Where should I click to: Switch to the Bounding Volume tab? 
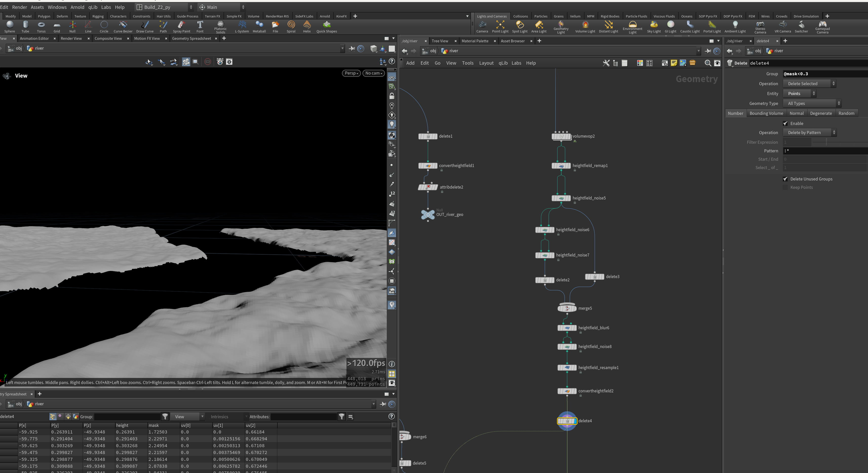point(766,113)
